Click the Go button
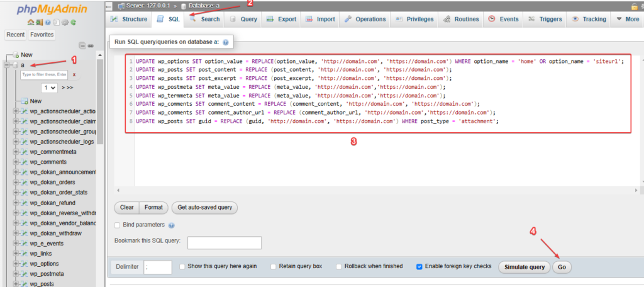 click(x=562, y=267)
